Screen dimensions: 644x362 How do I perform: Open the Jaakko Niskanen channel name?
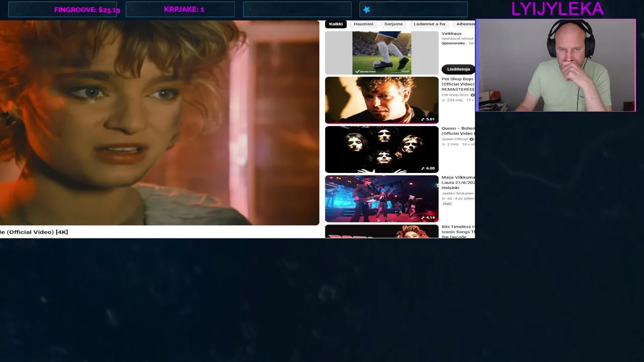coord(458,193)
